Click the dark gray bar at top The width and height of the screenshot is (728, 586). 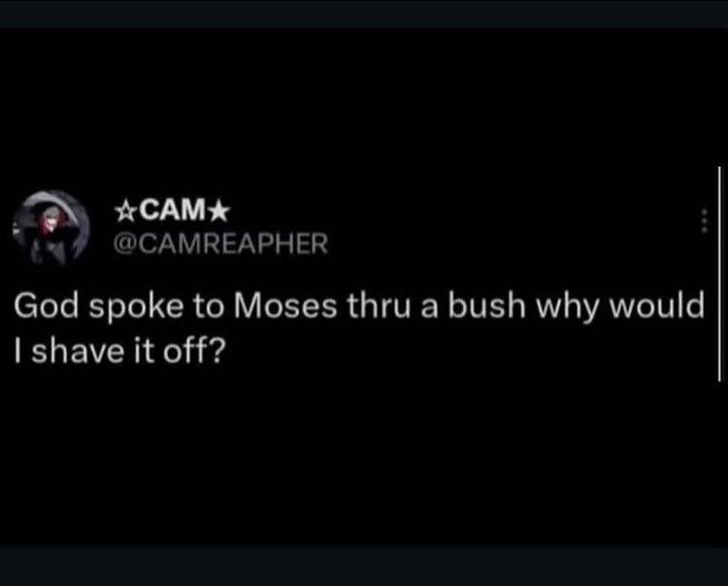pos(364,13)
